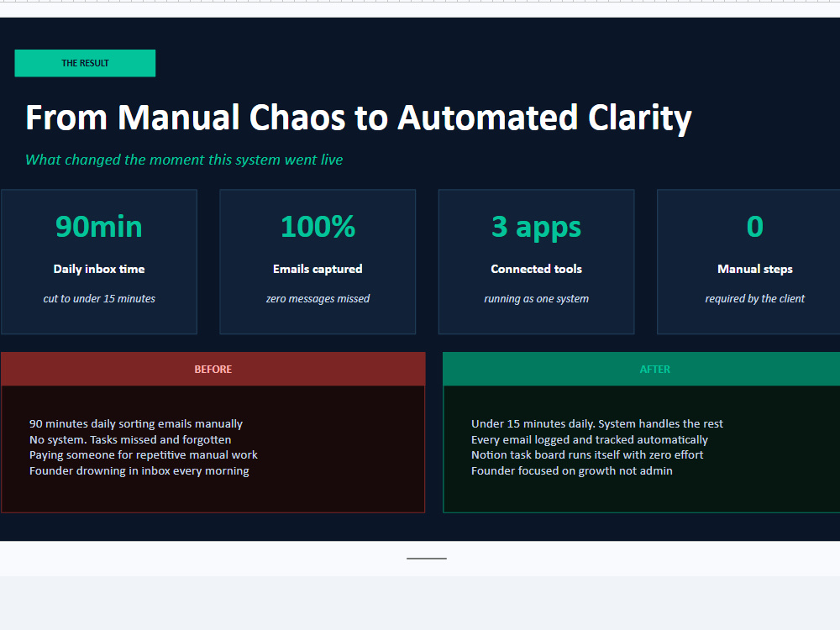Click the text zero messages missed
Viewport: 840px width, 630px height.
[318, 299]
